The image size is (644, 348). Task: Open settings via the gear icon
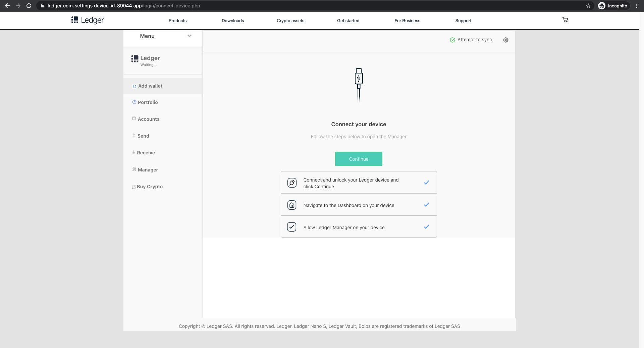pyautogui.click(x=505, y=40)
